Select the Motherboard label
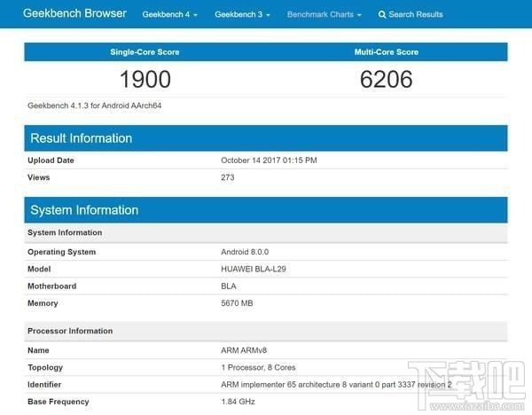Screen dimensions: 532x415 (52, 286)
